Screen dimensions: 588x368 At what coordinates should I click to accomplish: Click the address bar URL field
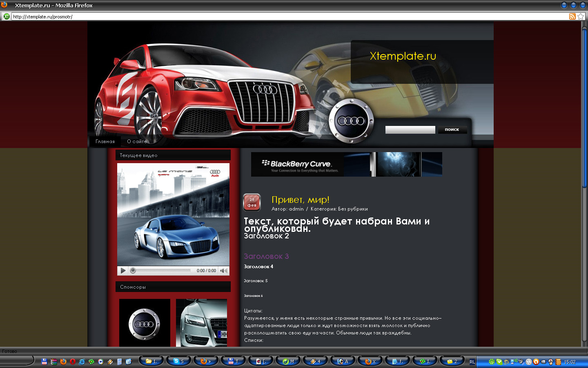(x=290, y=16)
